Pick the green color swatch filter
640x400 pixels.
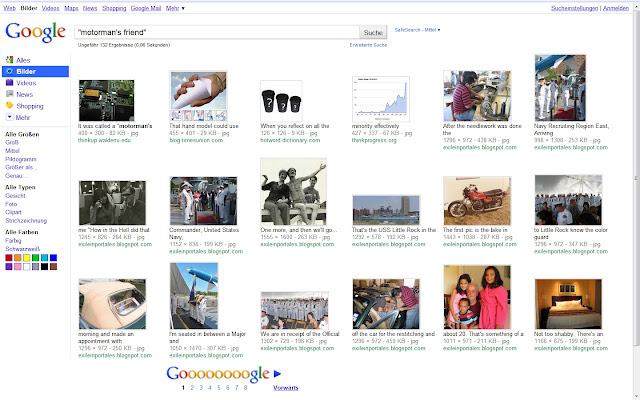click(x=36, y=258)
